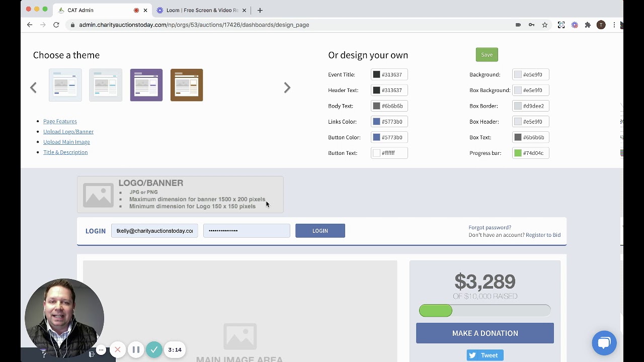Viewport: 644px width, 362px height.
Task: Open the live chat bubble
Action: pos(604,343)
